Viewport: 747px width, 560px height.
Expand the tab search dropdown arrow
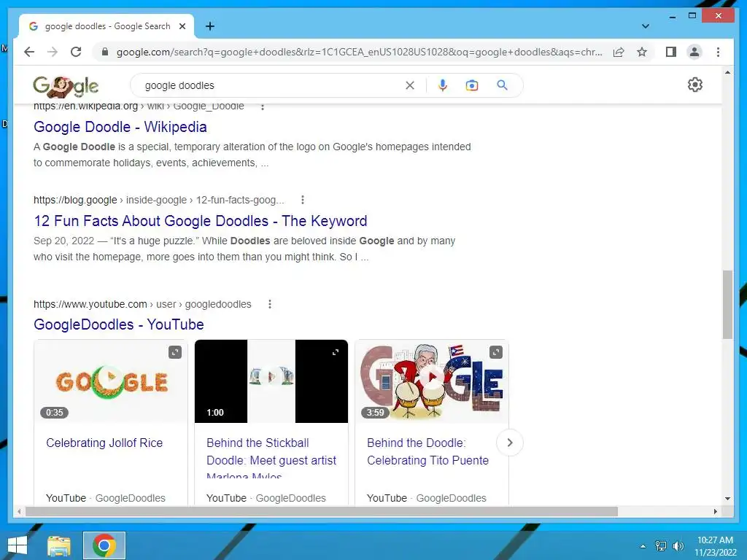point(645,26)
